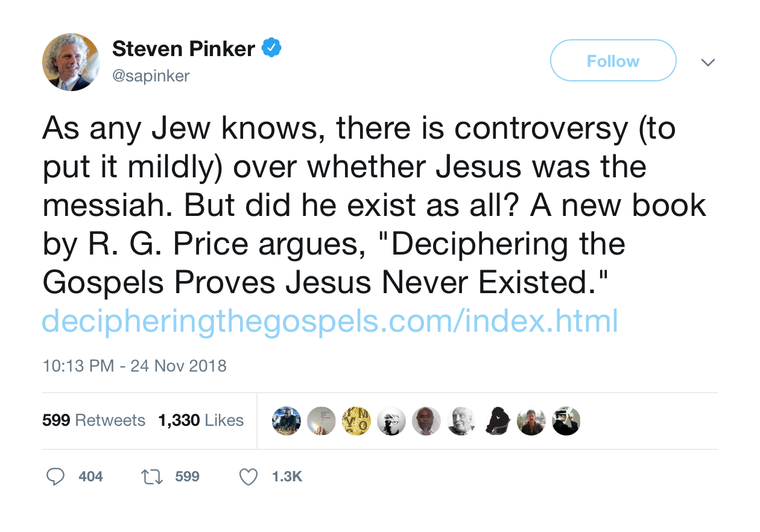Click the 10:13 PM tweet timestamp
Viewport: 760px width, 532px height.
pos(135,366)
